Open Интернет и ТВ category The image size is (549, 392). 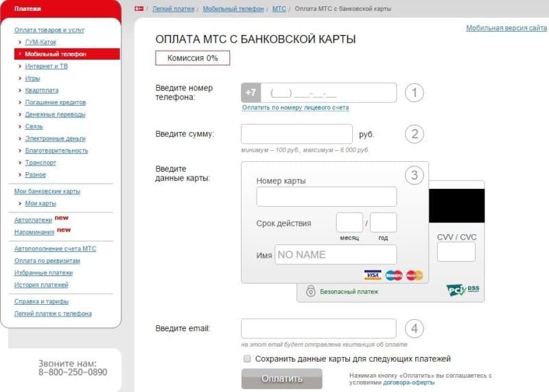click(x=46, y=66)
